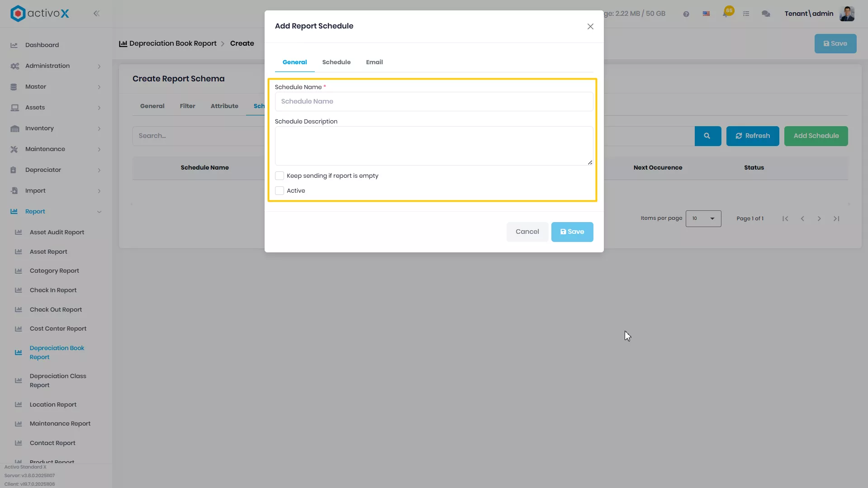Viewport: 868px width, 488px height.
Task: Change language using the flag icon
Action: pos(706,14)
